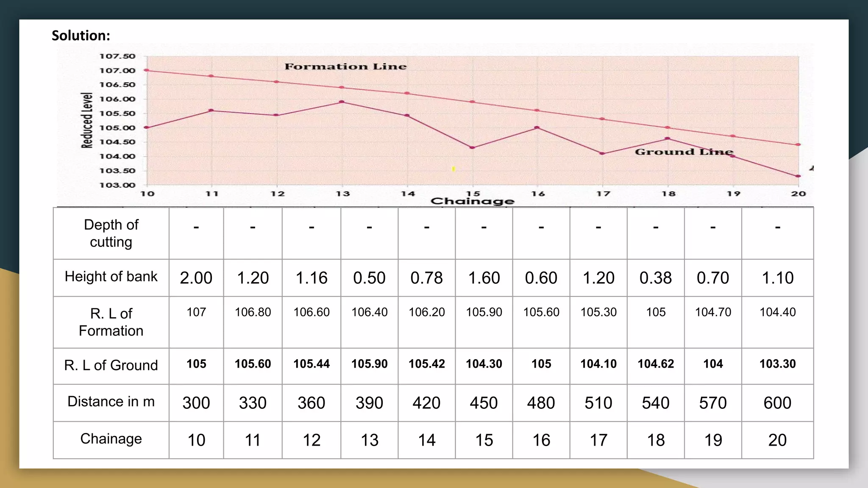Viewport: 868px width, 488px height.
Task: Click the ground level cell 103.30
Action: tap(777, 364)
